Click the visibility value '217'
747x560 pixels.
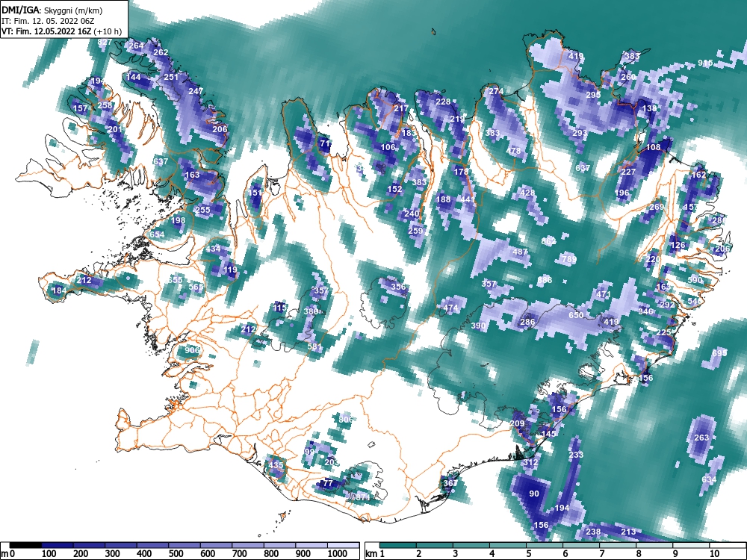(401, 108)
